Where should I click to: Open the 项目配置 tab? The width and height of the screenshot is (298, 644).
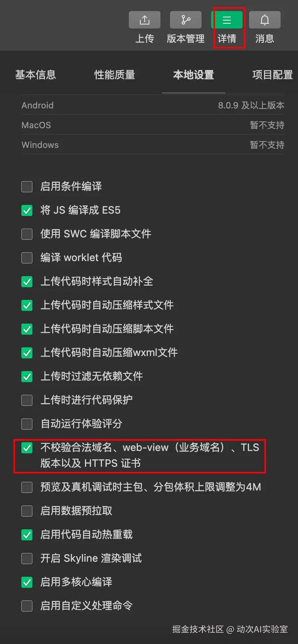click(273, 75)
